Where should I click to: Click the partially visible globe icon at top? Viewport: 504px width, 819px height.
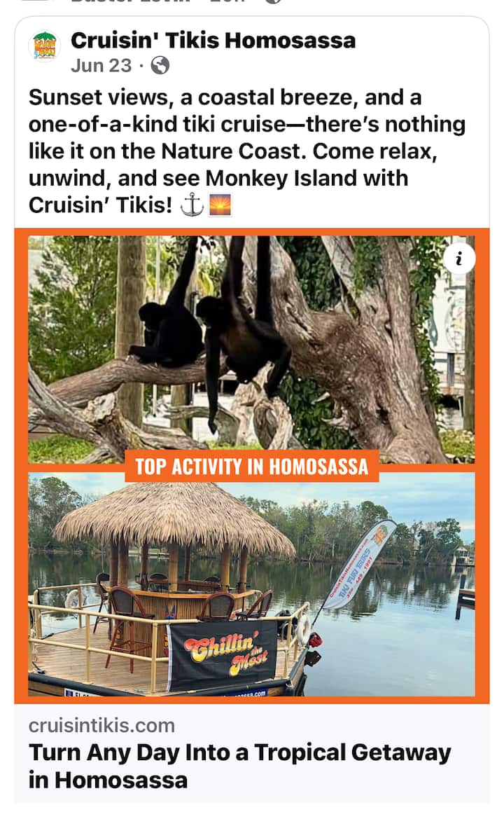pyautogui.click(x=274, y=1)
